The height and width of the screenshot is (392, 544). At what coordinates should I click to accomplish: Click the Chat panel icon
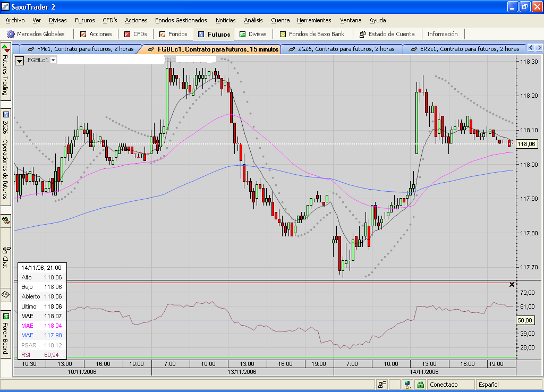(x=6, y=250)
